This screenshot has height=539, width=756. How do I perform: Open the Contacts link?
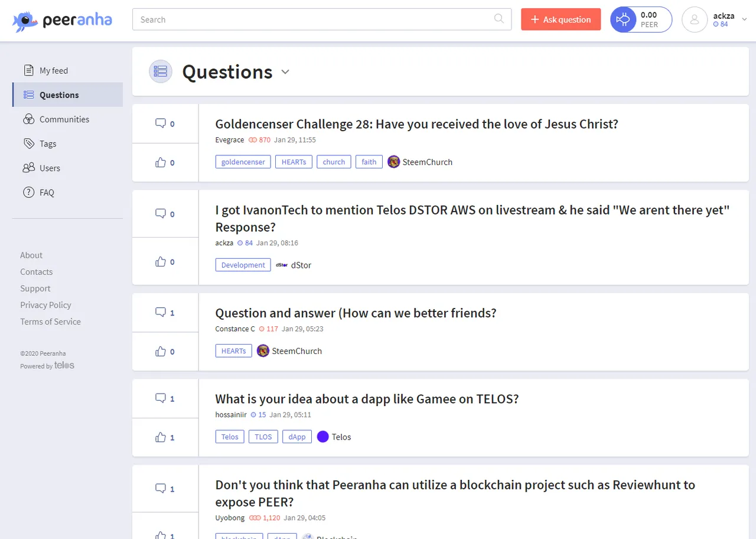tap(36, 272)
